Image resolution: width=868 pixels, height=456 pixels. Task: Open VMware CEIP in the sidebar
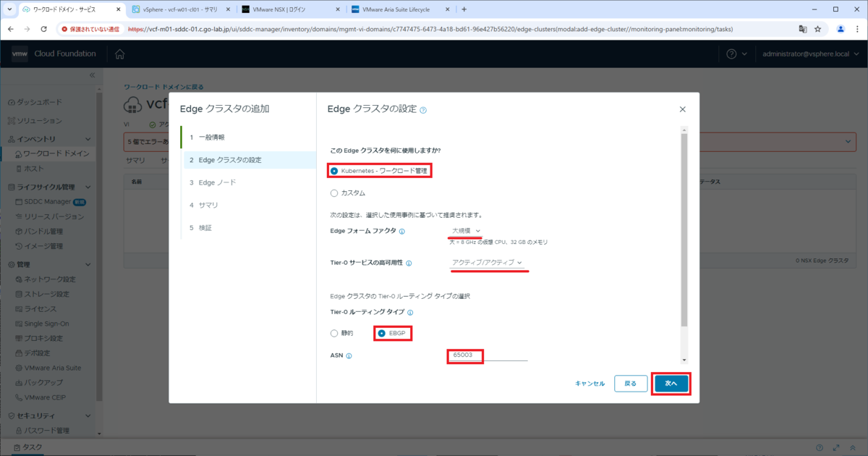pyautogui.click(x=43, y=397)
